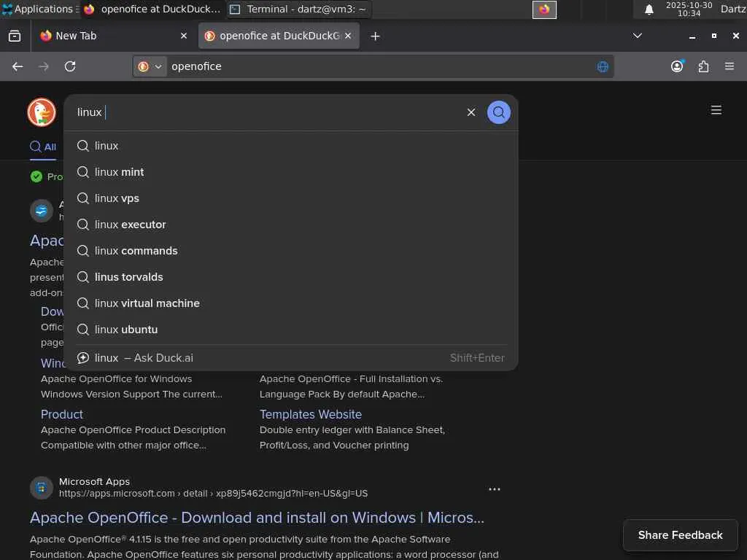
Task: Open DuckDuckGo page hamburger menu
Action: click(x=716, y=111)
